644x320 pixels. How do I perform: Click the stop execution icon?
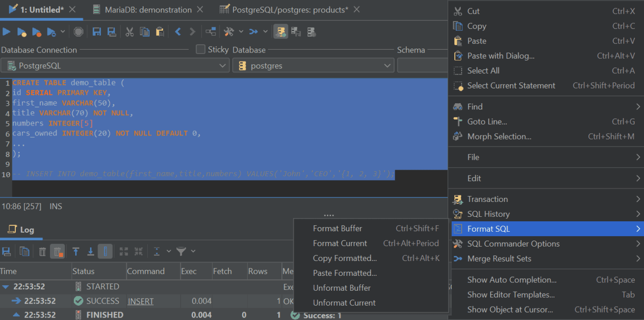tap(79, 31)
